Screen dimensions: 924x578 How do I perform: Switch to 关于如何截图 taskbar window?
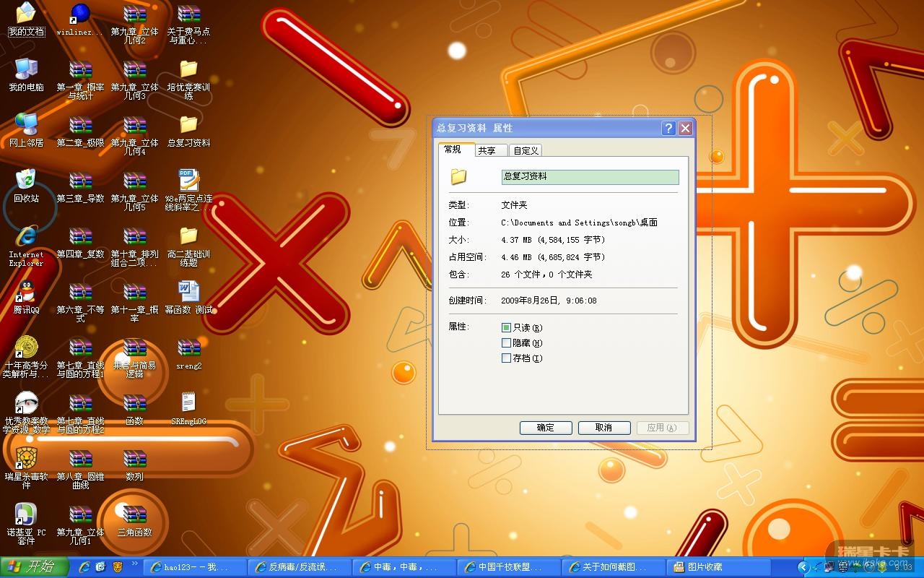click(x=614, y=567)
